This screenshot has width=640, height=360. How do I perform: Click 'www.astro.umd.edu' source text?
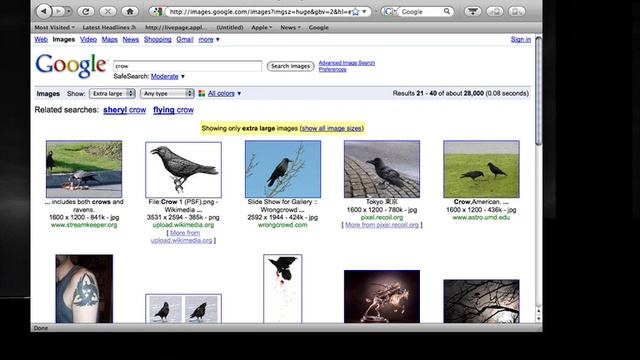tap(481, 218)
